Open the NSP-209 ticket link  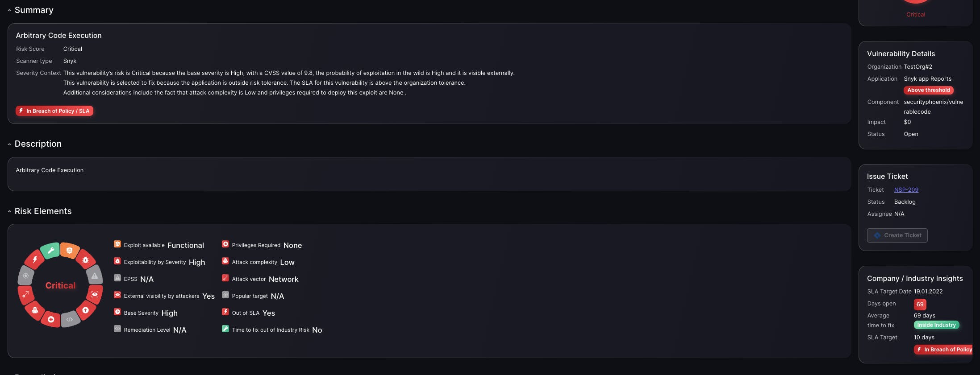coord(906,190)
